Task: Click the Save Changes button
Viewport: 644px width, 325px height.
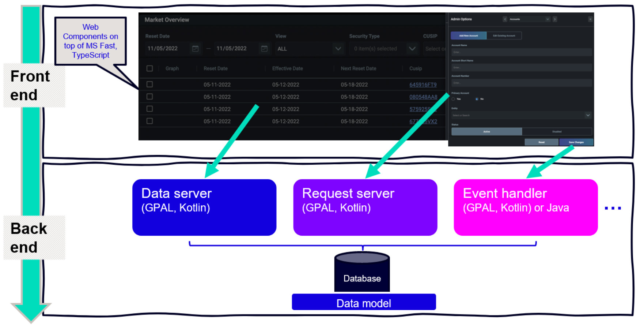Action: click(576, 142)
